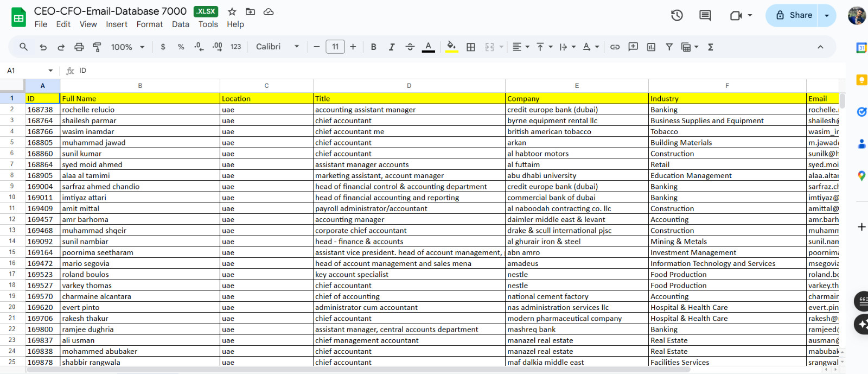Insert a chart
Image resolution: width=868 pixels, height=374 pixels.
coord(651,47)
